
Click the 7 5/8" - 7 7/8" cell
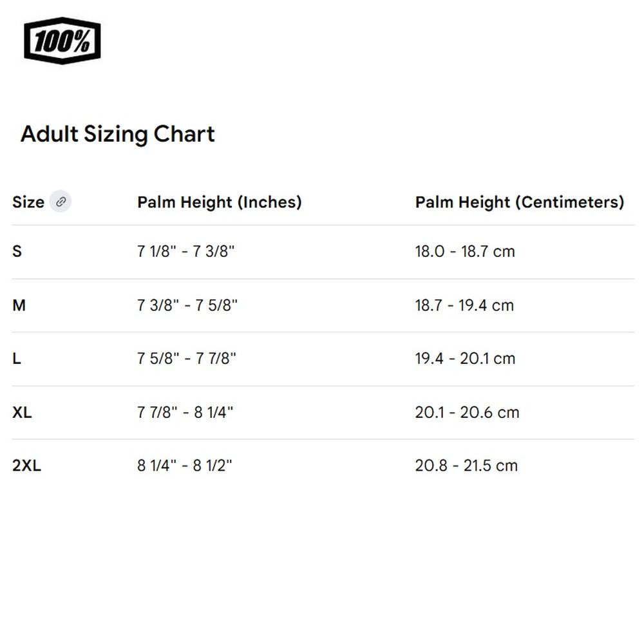[187, 359]
